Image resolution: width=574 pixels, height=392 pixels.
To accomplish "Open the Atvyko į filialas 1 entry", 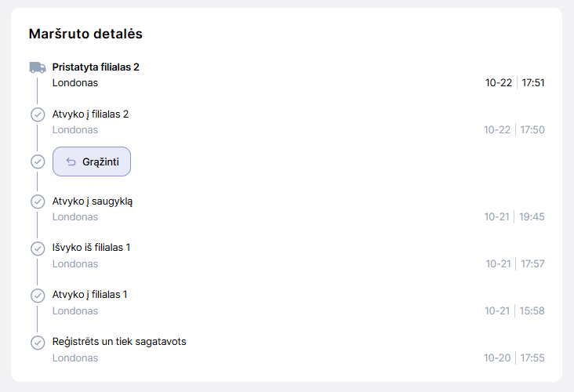I will coord(89,295).
